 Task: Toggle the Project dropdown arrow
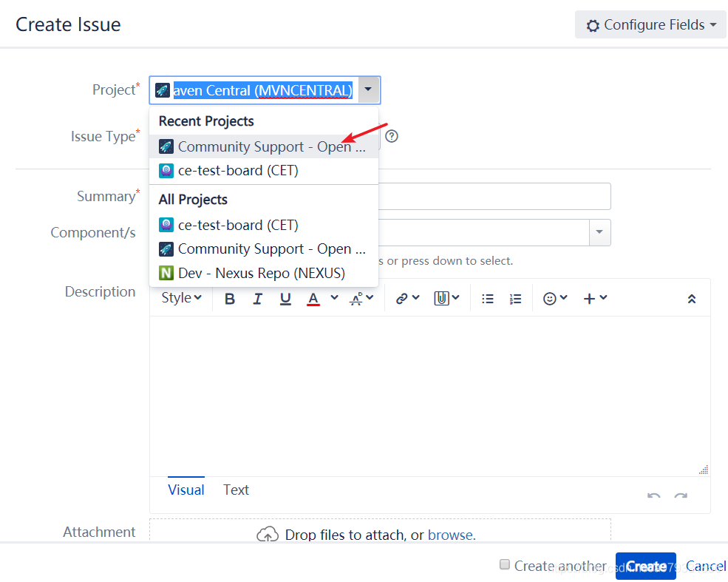click(x=368, y=89)
